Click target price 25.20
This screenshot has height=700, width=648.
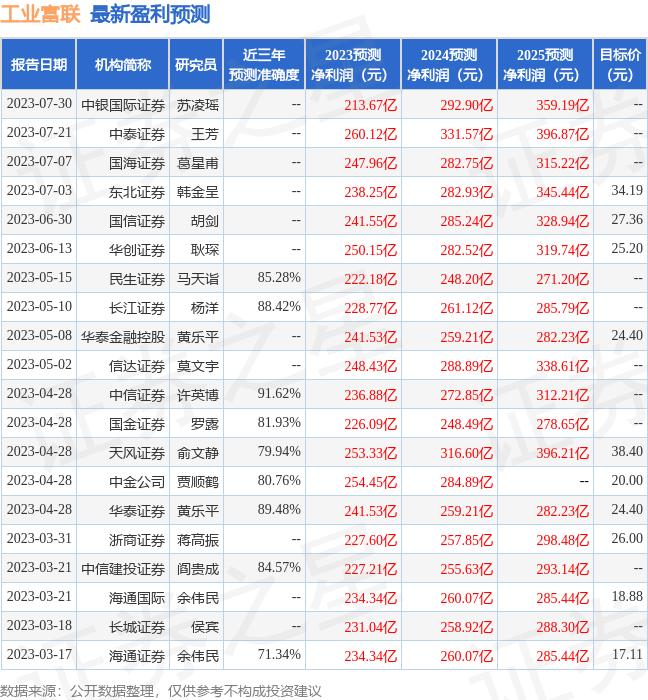[627, 249]
